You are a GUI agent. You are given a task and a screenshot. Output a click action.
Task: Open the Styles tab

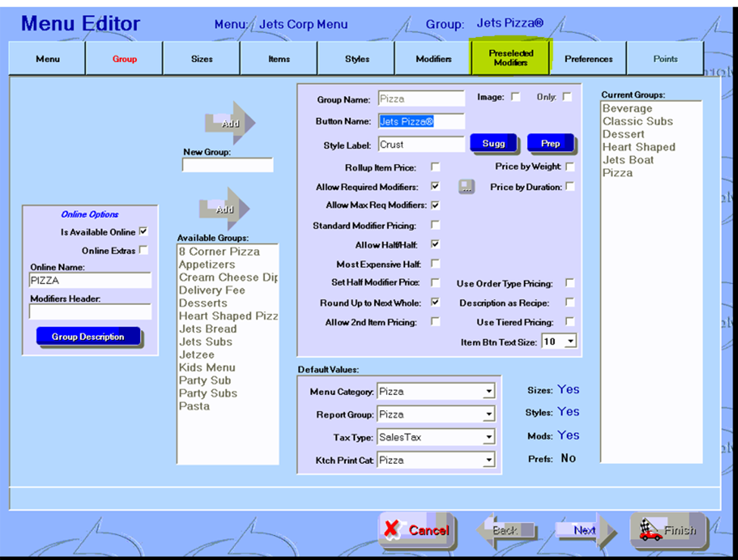tap(357, 58)
